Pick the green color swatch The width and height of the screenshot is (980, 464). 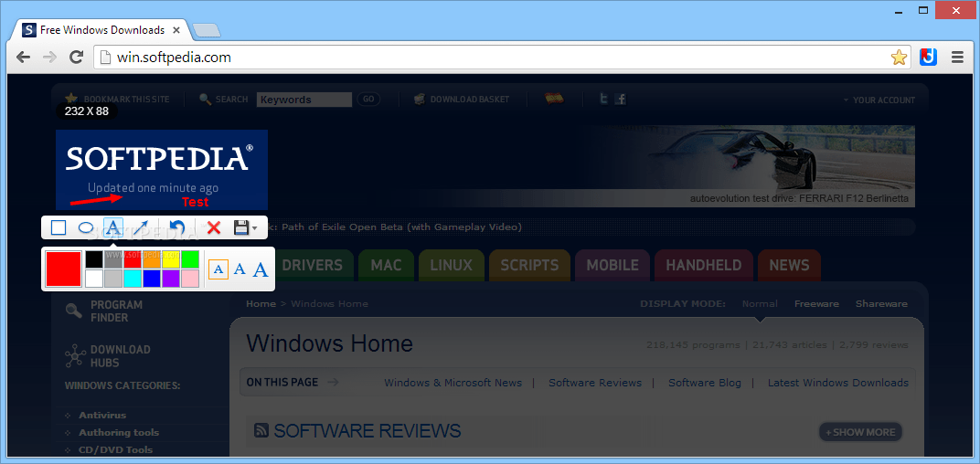coord(190,259)
